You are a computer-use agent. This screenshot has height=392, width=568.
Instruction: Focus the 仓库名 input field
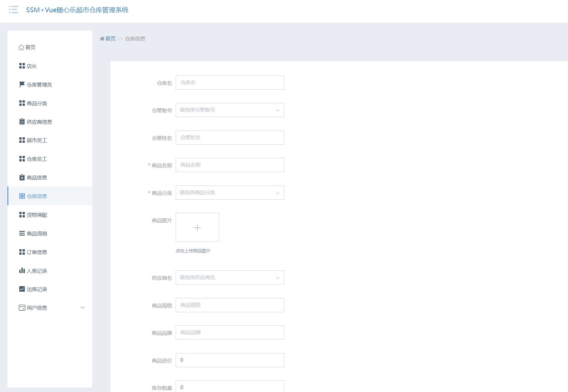coord(230,83)
